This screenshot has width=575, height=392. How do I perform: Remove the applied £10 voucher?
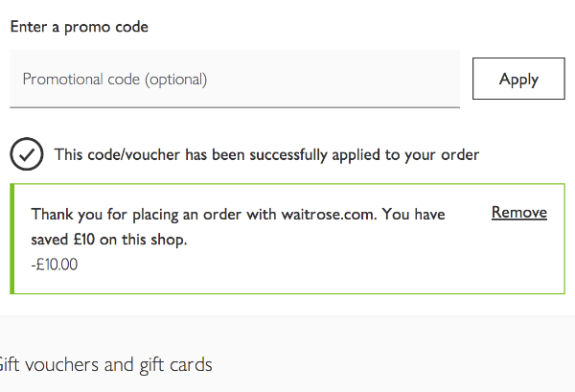[518, 213]
